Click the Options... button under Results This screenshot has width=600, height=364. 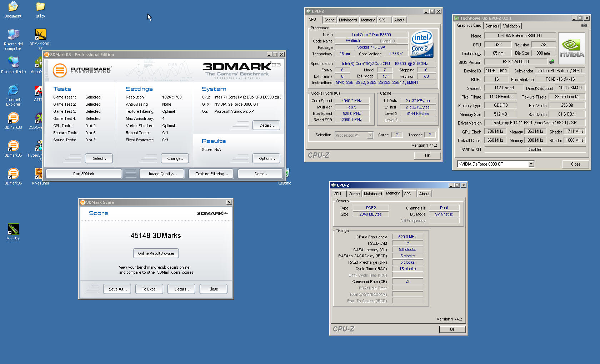tap(266, 158)
